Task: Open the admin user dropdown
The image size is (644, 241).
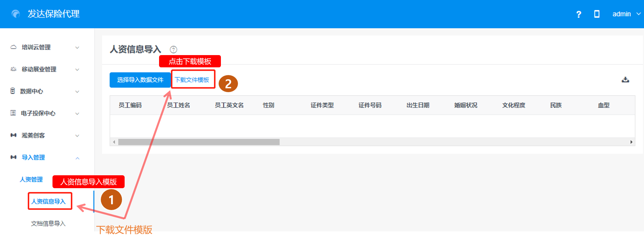Action: (626, 14)
